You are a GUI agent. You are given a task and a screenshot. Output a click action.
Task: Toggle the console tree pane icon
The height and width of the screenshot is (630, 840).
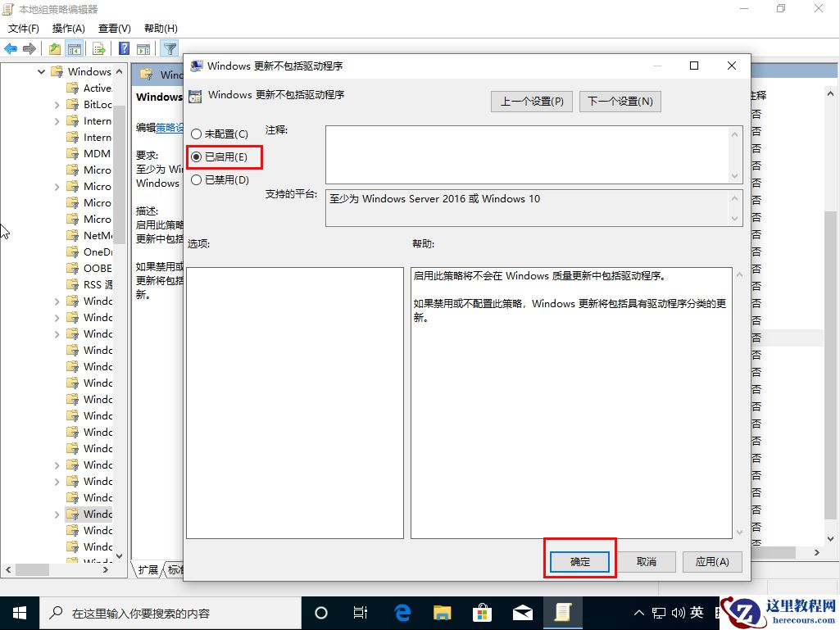point(73,48)
